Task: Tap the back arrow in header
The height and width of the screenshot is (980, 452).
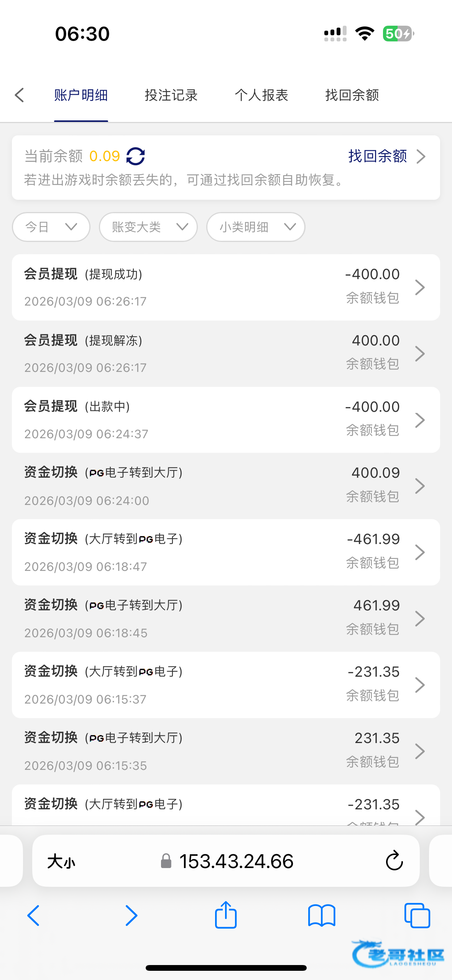Action: (20, 95)
